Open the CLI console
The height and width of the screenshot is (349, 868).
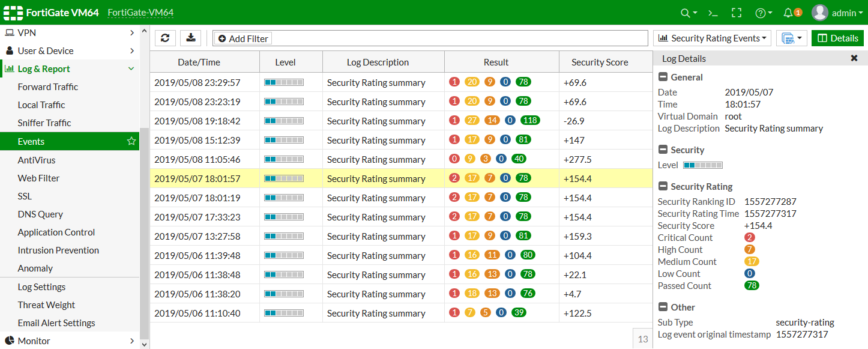coord(712,12)
